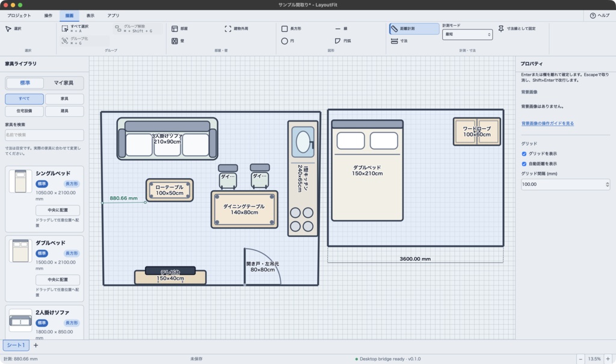Open the 計測モード dropdown
Viewport: 616px width, 364px height.
click(467, 34)
